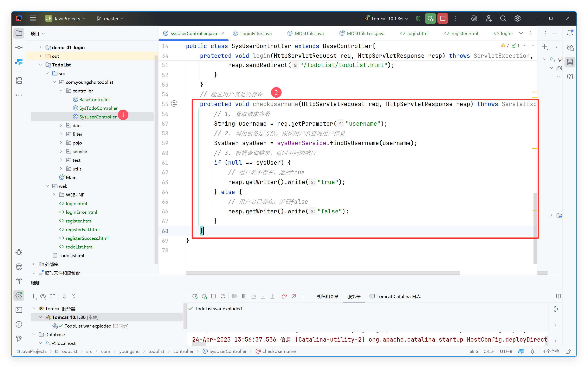Resume program in Services toolbar
This screenshot has height=368, width=588.
point(235,296)
